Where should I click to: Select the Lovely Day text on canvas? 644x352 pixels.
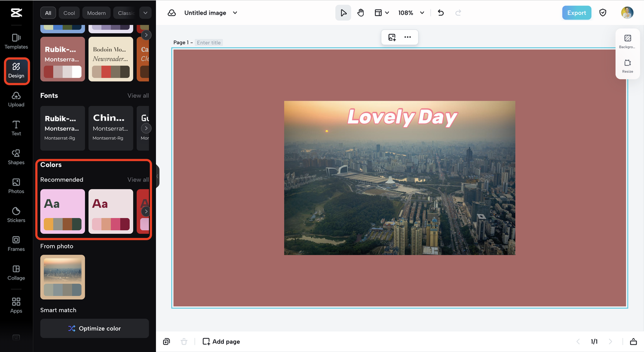[x=402, y=117]
